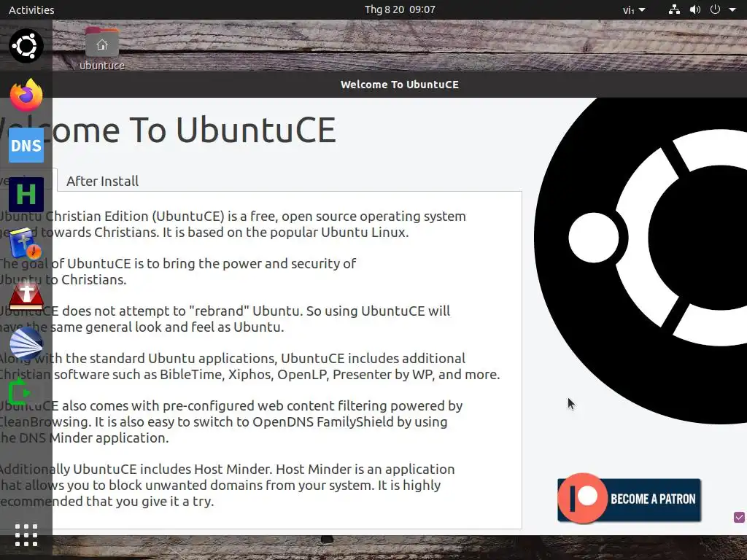Screen dimensions: 747x560
Task: Open the green arrow dock application
Action: 20,392
